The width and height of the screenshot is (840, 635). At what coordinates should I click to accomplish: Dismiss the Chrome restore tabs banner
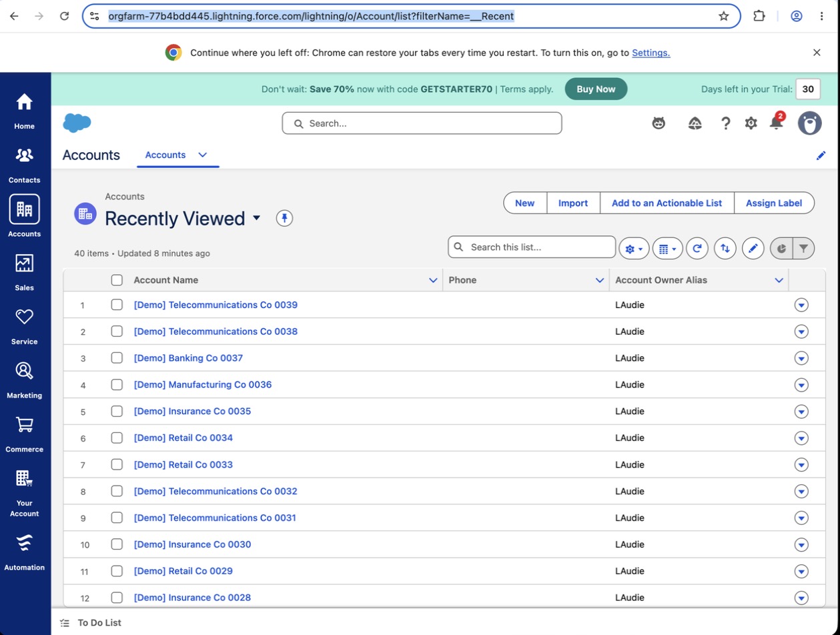point(817,52)
